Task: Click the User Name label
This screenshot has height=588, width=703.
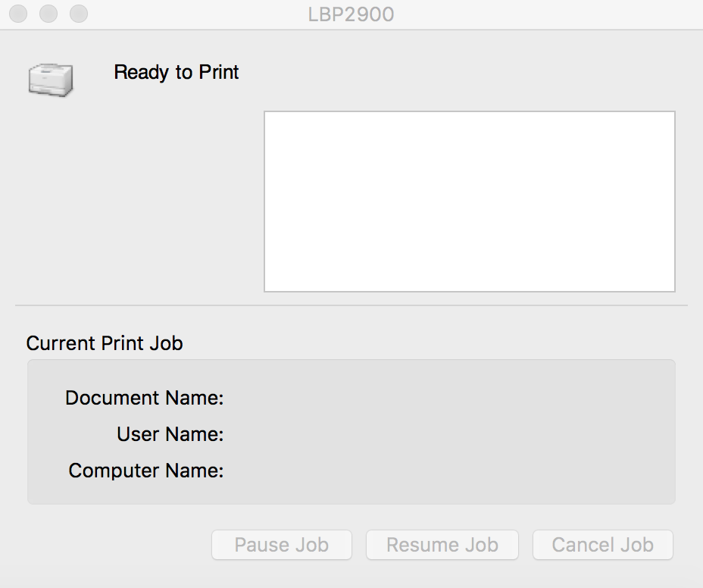Action: click(170, 434)
